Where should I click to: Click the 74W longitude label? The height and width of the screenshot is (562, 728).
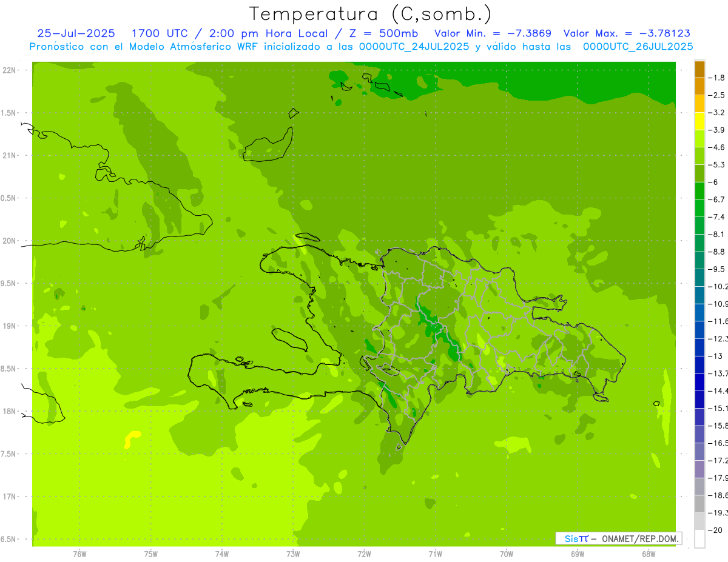click(222, 554)
